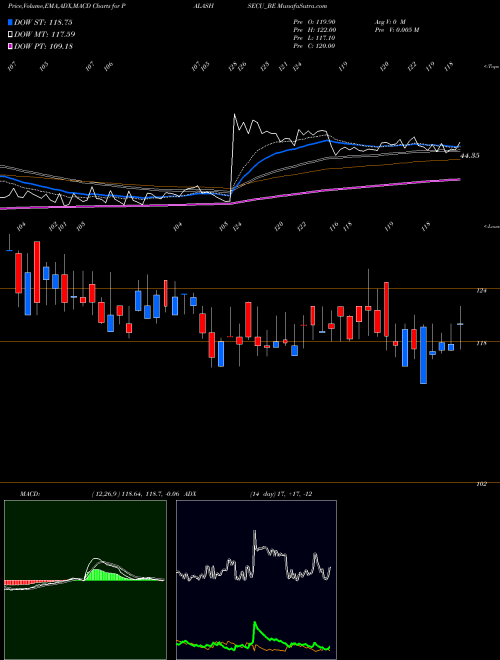This screenshot has width=500, height=660.
Task: Click the tall blue candlestick at the lowest price
Action: point(423,355)
